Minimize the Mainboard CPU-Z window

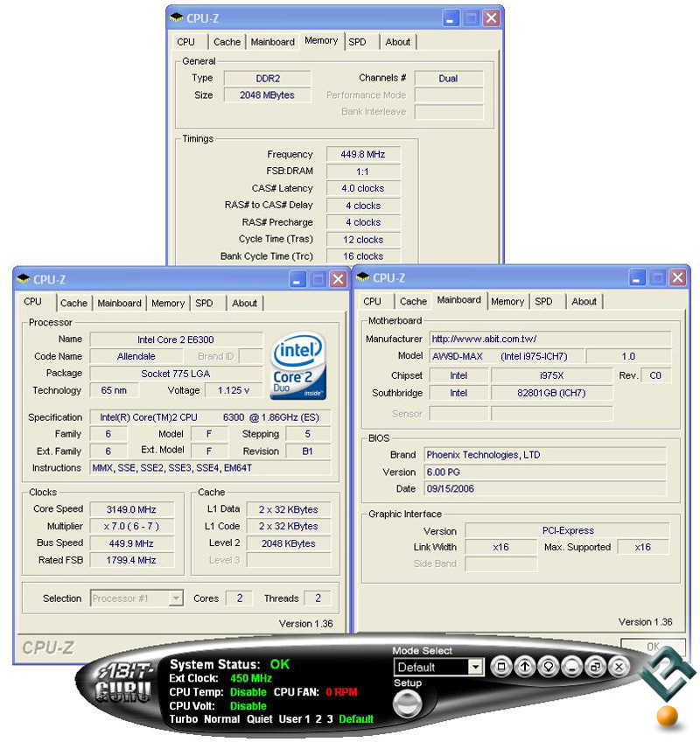point(637,277)
